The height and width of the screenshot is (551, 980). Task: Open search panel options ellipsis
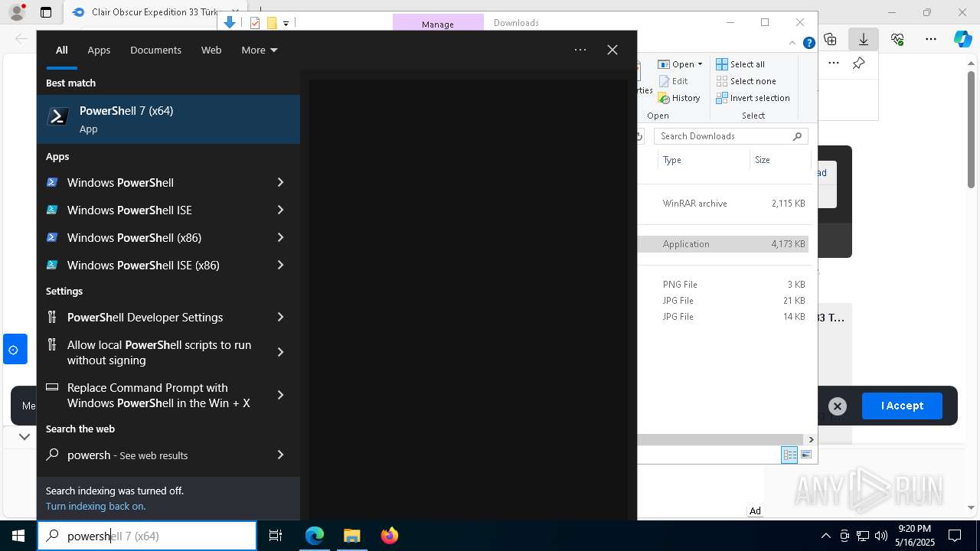click(x=580, y=50)
